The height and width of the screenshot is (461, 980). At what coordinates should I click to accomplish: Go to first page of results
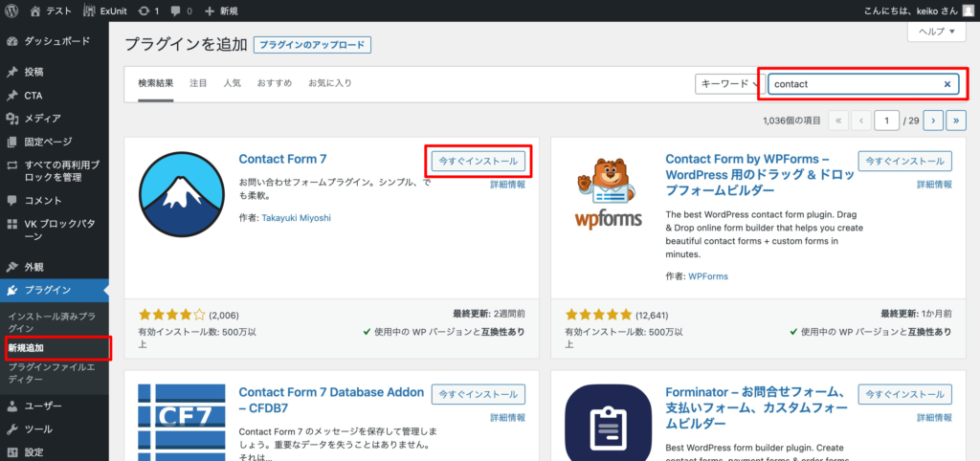[838, 121]
